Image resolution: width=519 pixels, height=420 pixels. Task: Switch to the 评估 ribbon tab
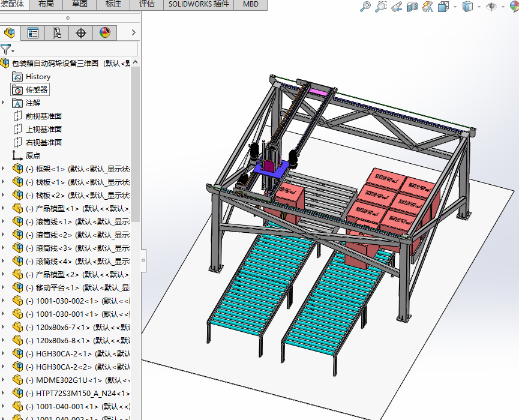click(147, 4)
